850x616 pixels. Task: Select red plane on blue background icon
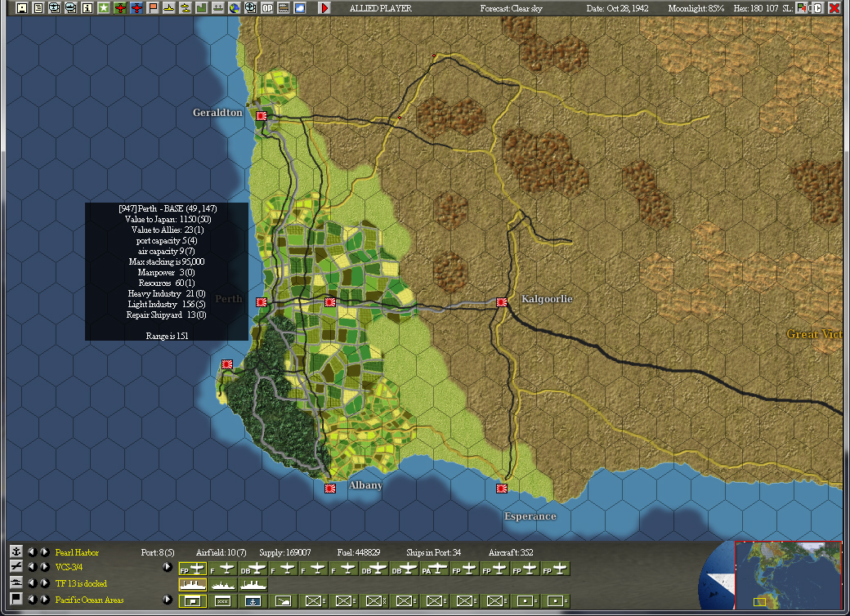pos(136,8)
